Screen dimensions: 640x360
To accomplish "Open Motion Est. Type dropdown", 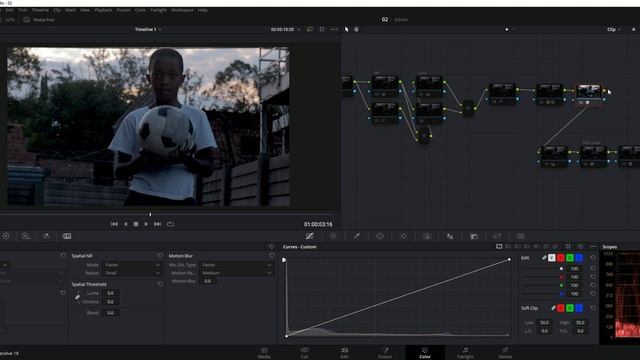I will tap(237, 265).
